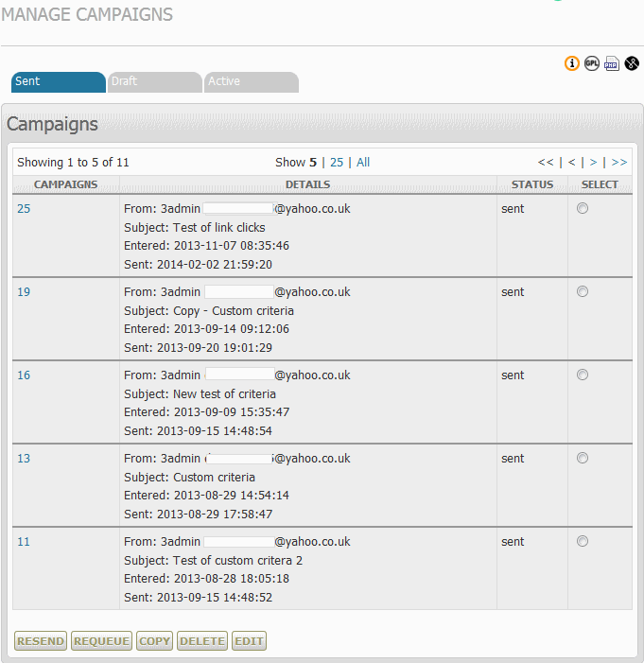Open campaign 16 link
Screen dimensions: 644x663
[24, 375]
